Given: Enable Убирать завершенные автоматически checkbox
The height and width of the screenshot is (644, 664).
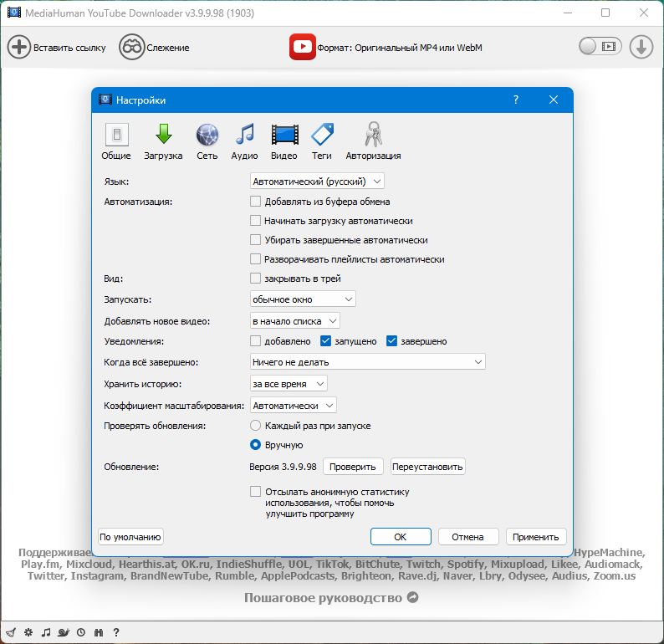Looking at the screenshot, I should (x=255, y=240).
